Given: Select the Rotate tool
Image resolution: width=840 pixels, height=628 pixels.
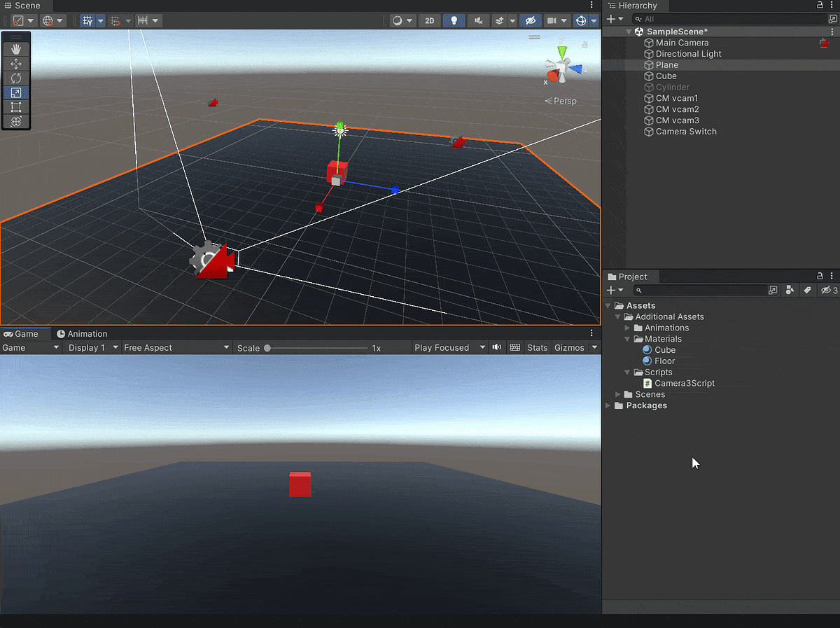Looking at the screenshot, I should click(x=16, y=78).
